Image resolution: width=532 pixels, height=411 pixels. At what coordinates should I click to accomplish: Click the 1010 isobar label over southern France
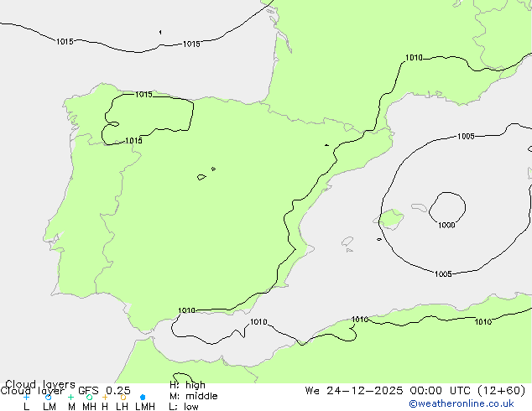[x=414, y=58]
